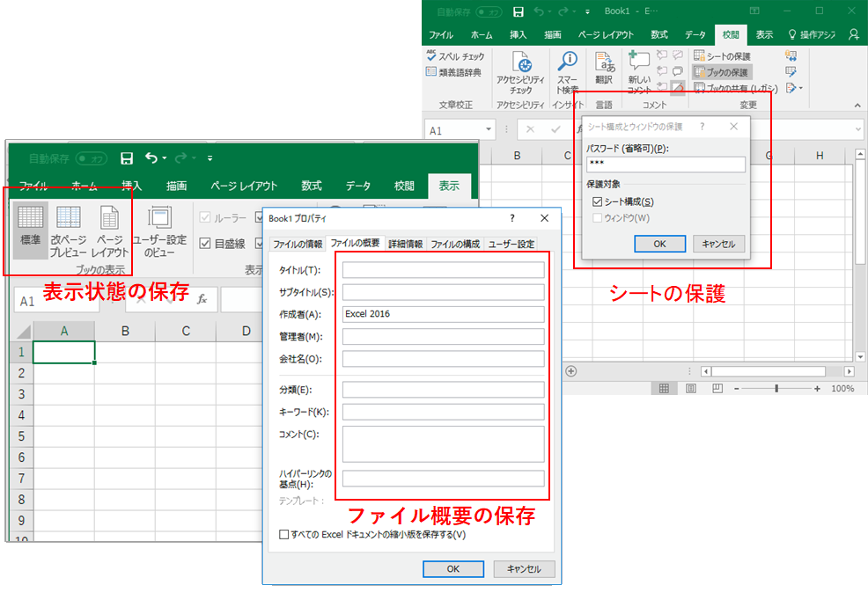Click the Author (作成者) field showing Excel 2016
This screenshot has height=600, width=868.
(x=443, y=314)
